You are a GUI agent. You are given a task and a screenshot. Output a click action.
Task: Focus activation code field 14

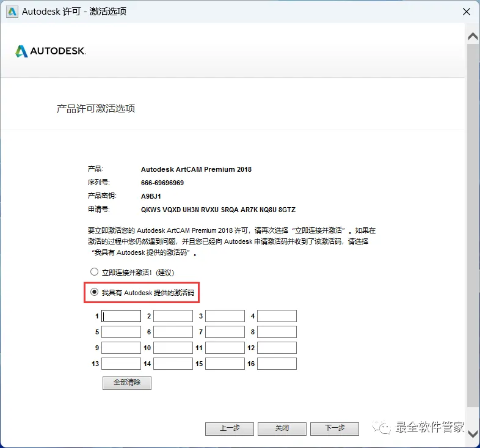173,364
